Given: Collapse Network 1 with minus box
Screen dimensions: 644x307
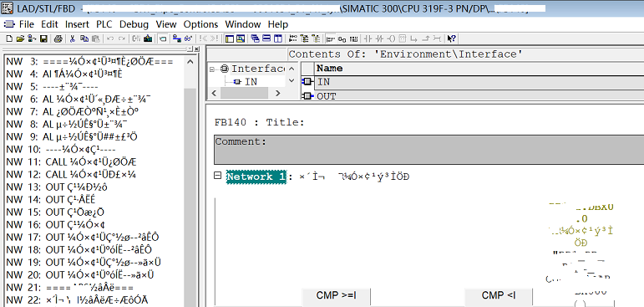Looking at the screenshot, I should coord(218,176).
